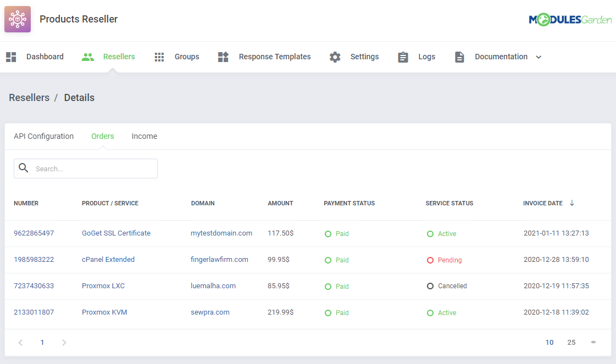Show unlimited entries with infinity option
This screenshot has width=616, height=364.
[x=593, y=343]
